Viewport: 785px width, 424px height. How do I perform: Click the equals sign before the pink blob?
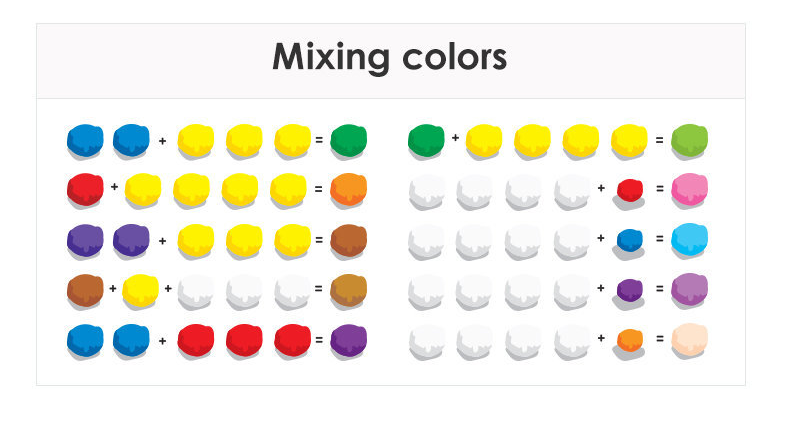659,189
